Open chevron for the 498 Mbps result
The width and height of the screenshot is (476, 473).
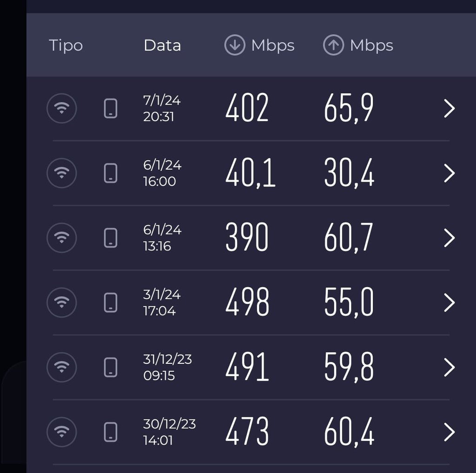click(450, 302)
